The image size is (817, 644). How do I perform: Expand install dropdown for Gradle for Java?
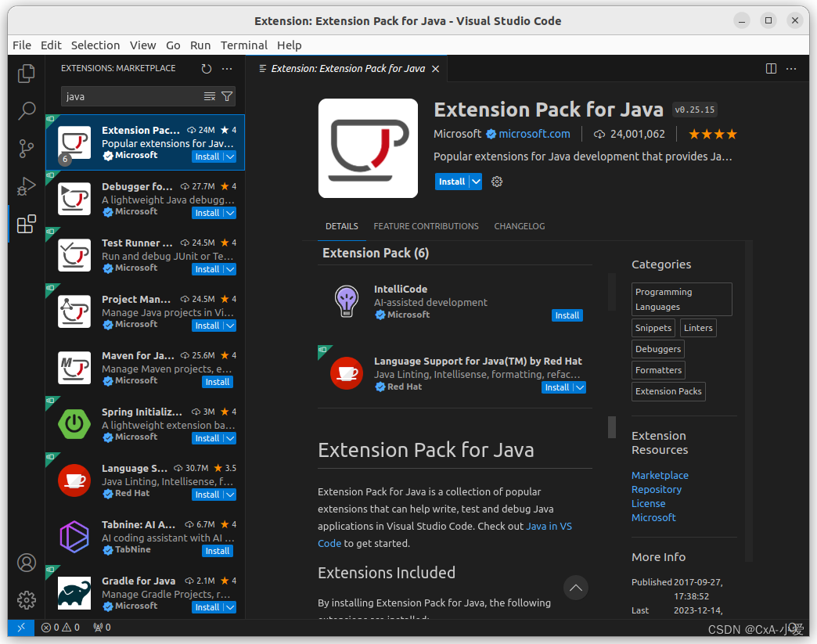230,607
